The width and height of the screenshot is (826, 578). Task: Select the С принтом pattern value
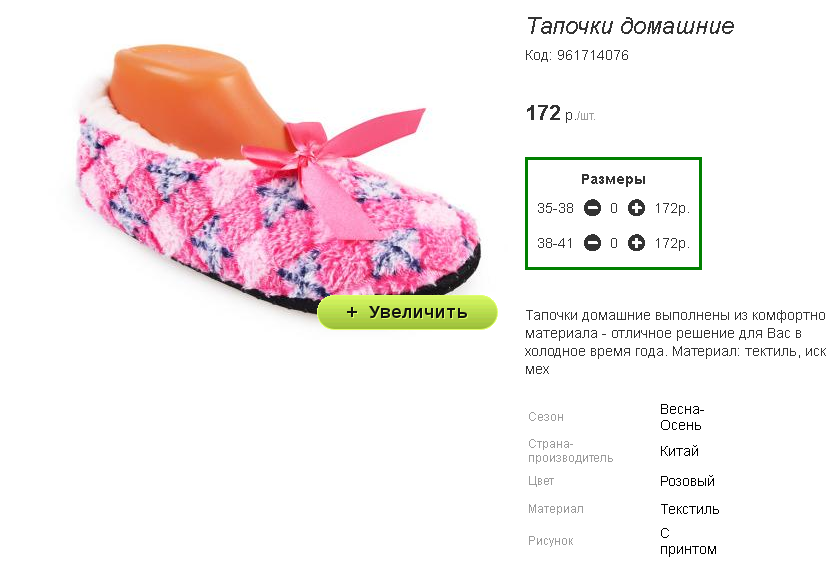tap(688, 541)
